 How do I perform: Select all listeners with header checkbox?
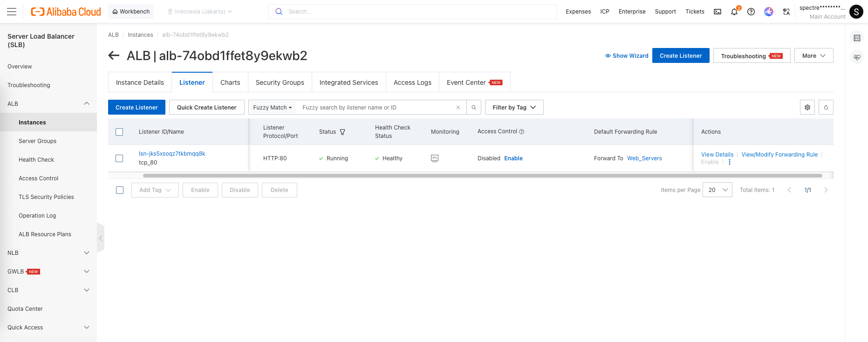(x=119, y=132)
